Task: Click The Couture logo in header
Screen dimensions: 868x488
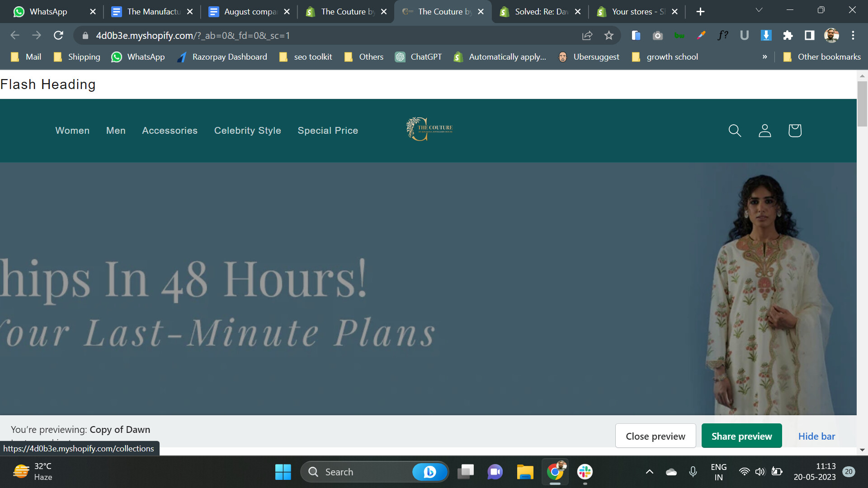Action: click(429, 129)
